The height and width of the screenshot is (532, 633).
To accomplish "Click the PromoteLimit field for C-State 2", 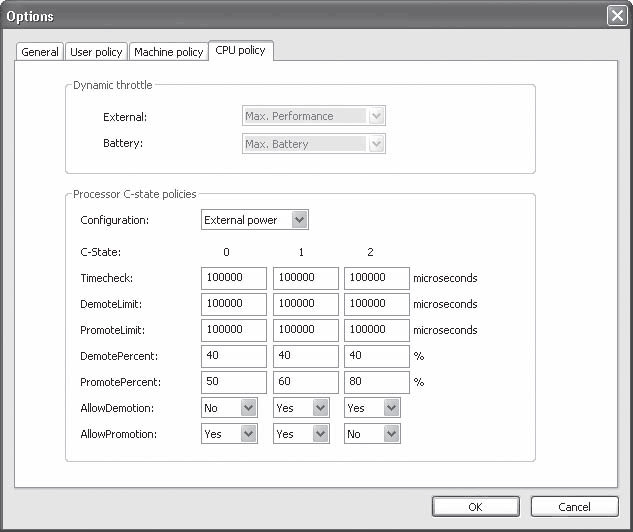I will [376, 330].
